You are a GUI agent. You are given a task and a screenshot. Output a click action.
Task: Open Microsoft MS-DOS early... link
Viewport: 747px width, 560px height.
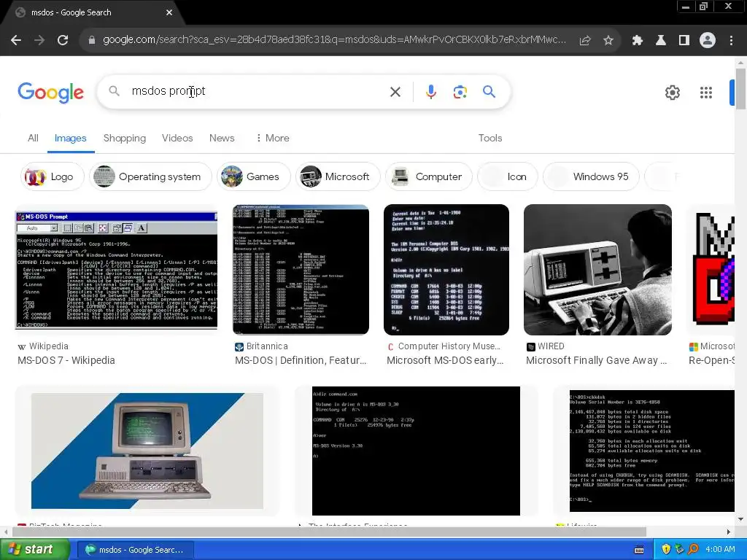click(x=445, y=360)
